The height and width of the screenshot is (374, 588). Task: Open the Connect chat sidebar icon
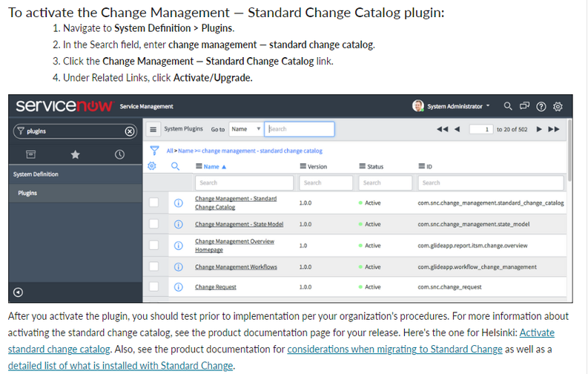(524, 106)
